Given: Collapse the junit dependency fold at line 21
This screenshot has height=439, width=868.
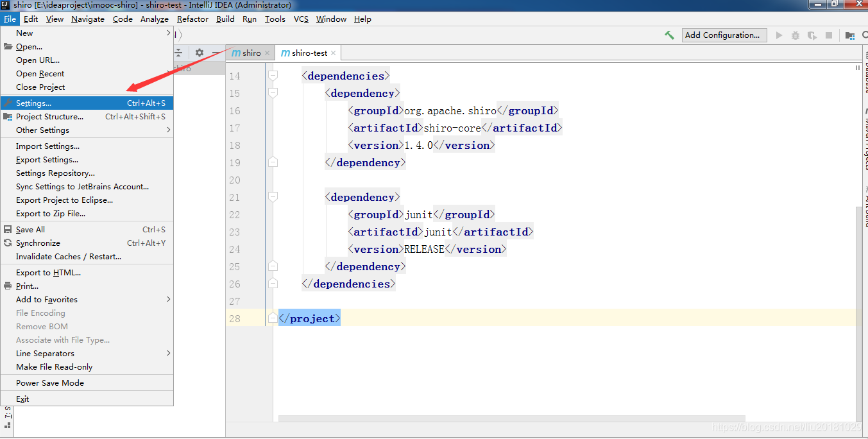Looking at the screenshot, I should [273, 197].
